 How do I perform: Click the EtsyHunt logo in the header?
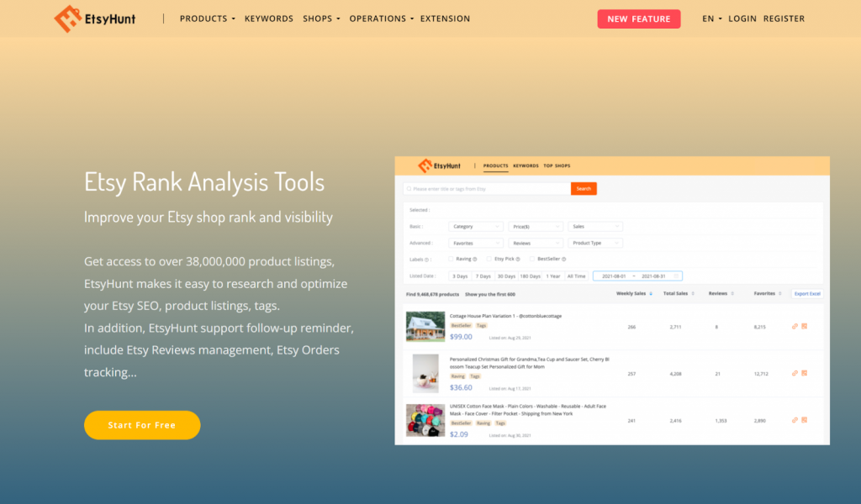click(x=94, y=18)
